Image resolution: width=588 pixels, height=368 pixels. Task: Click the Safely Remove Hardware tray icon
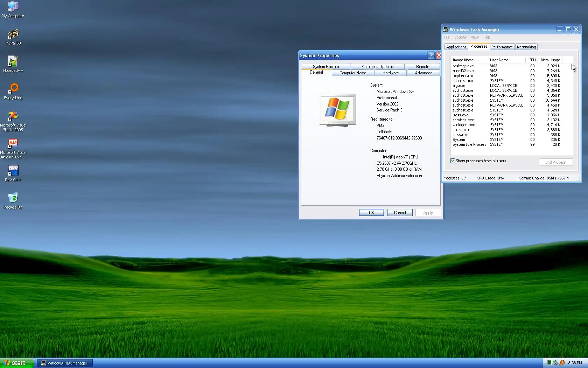555,363
